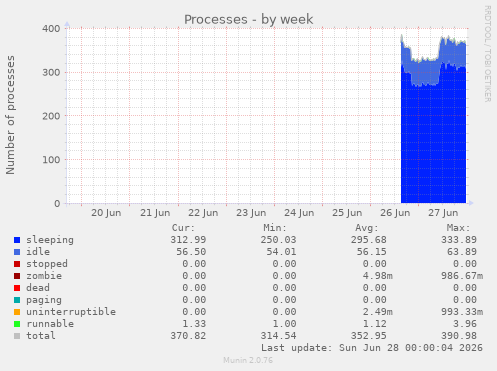497x371 pixels.
Task: Click total current value 370.82
Action: 188,336
